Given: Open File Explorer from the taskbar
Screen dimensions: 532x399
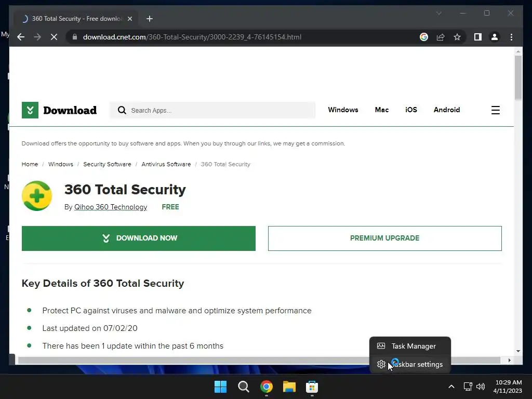Looking at the screenshot, I should tap(289, 387).
